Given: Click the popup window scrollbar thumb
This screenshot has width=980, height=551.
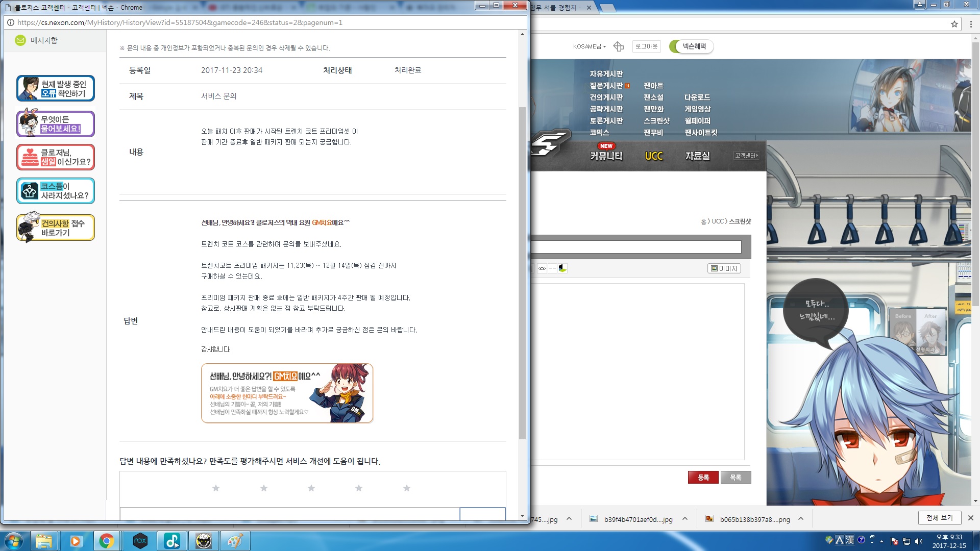Looking at the screenshot, I should (x=522, y=273).
